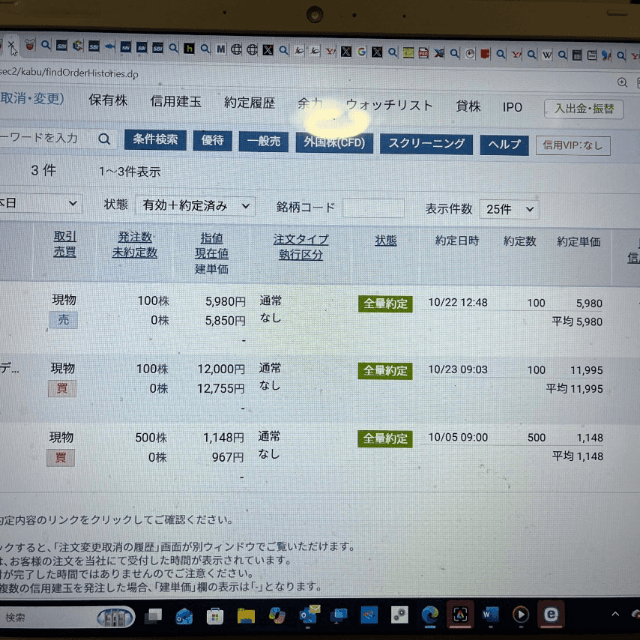Screen dimensions: 640x640
Task: Sort by the 注文タイプ column header
Action: [301, 240]
